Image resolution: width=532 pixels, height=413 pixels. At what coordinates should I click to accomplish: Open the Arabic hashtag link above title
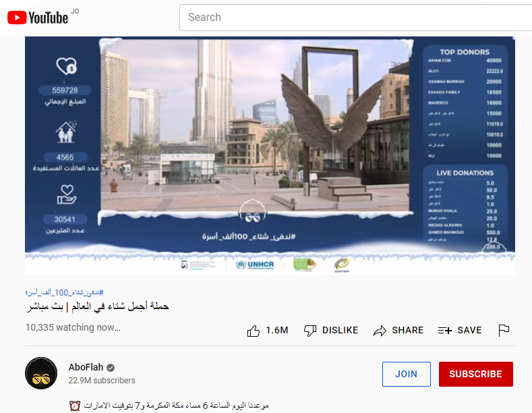coord(65,292)
